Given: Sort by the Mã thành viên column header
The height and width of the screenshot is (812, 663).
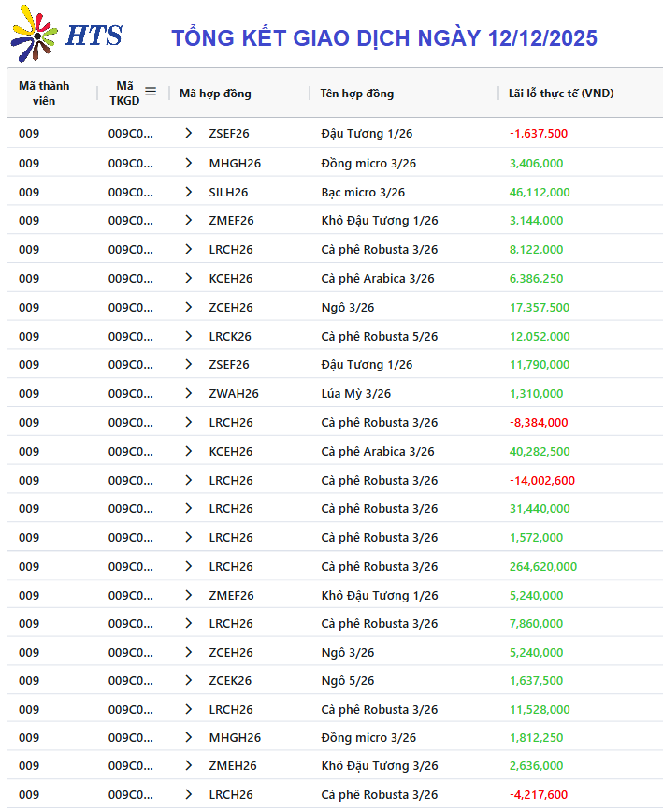Looking at the screenshot, I should pyautogui.click(x=44, y=93).
